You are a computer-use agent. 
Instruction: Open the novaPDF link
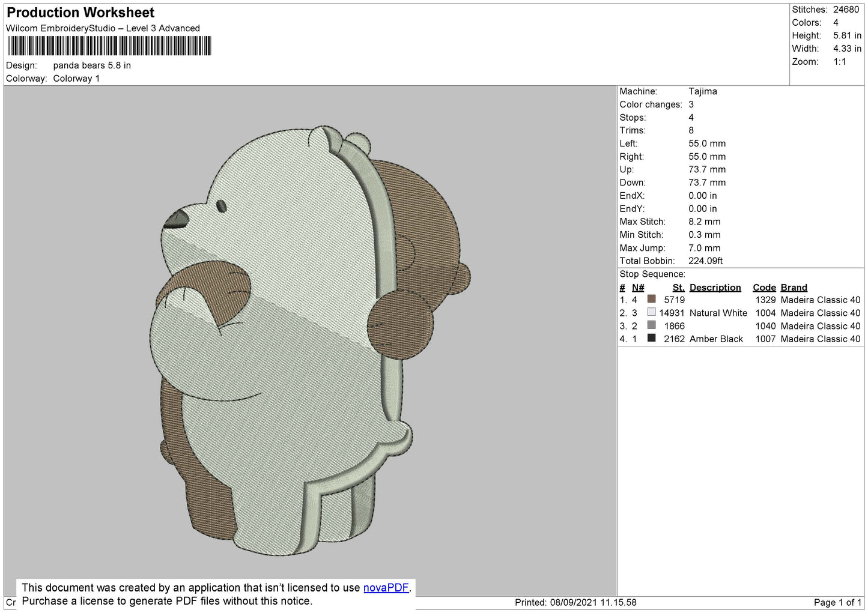386,588
